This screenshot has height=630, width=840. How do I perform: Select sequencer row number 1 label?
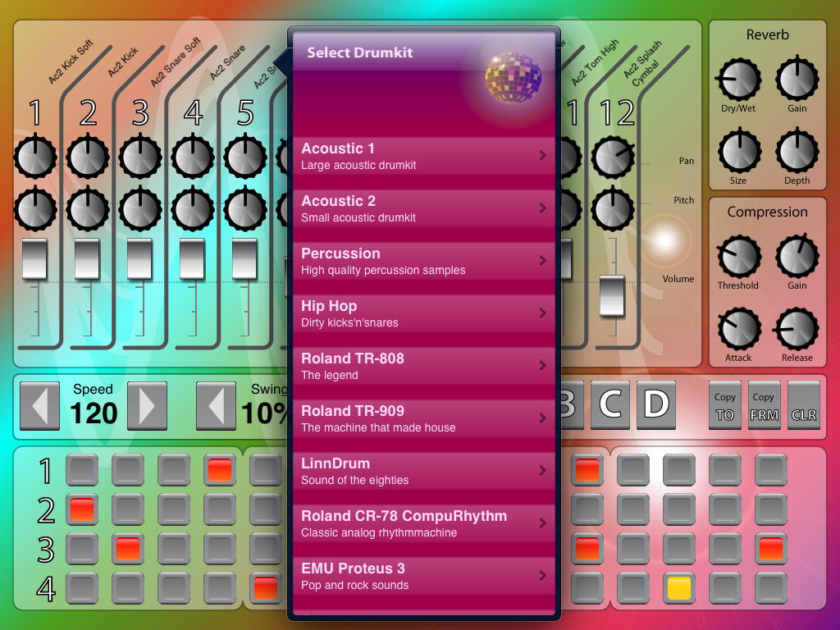point(46,471)
